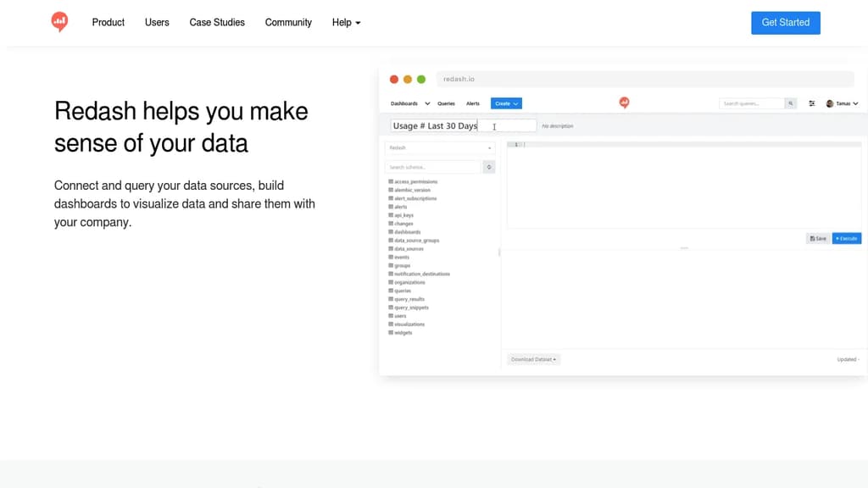
Task: Click the query title Usage # Last 30 Days
Action: click(x=434, y=125)
